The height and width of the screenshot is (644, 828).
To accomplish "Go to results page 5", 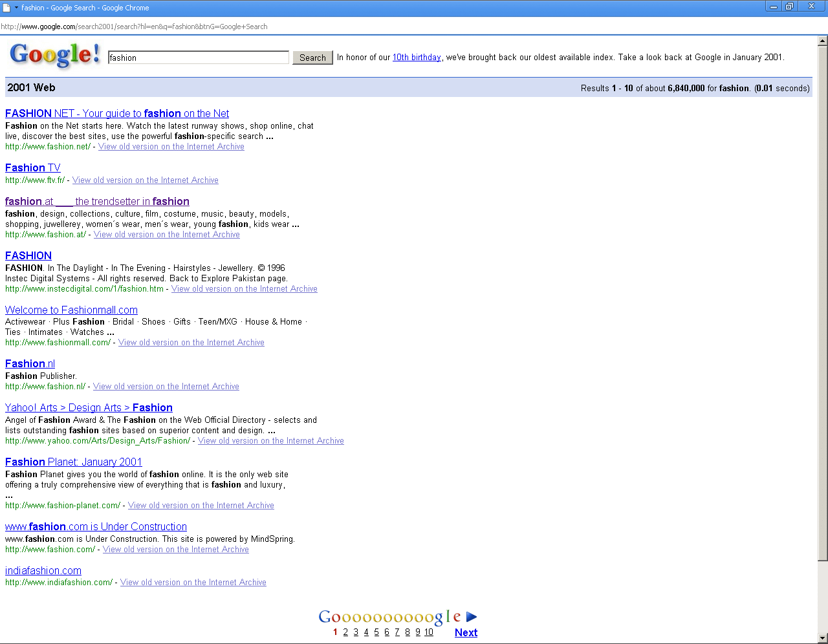I will click(376, 632).
